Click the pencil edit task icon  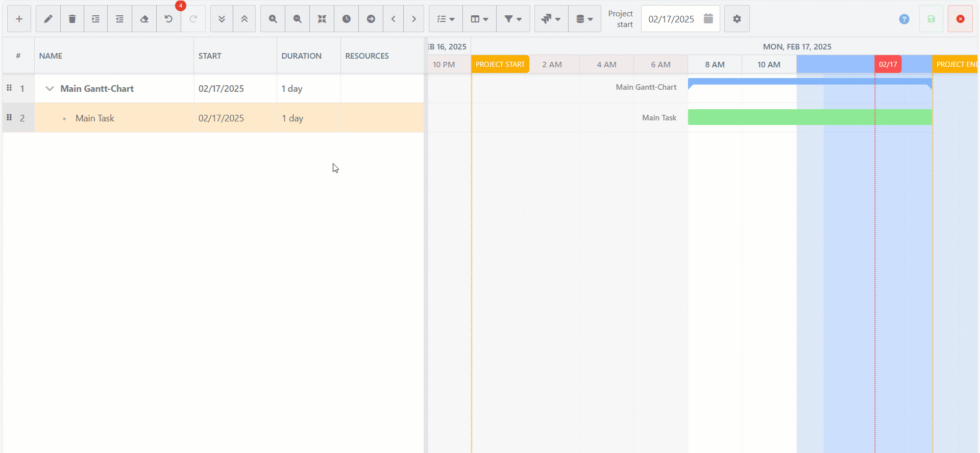pos(48,19)
